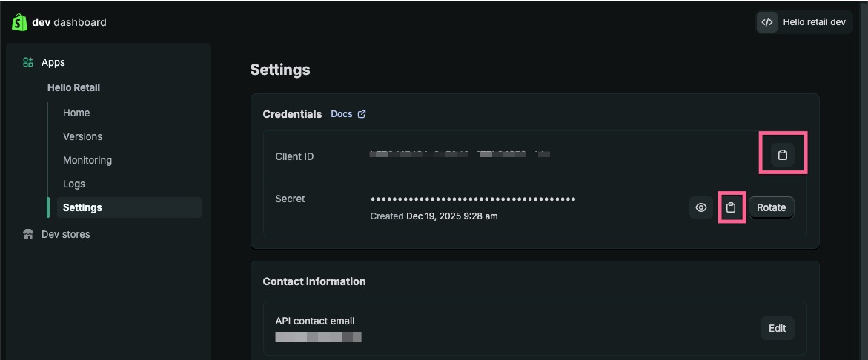The width and height of the screenshot is (868, 360).
Task: Click the Dev stores storefront icon
Action: 28,235
